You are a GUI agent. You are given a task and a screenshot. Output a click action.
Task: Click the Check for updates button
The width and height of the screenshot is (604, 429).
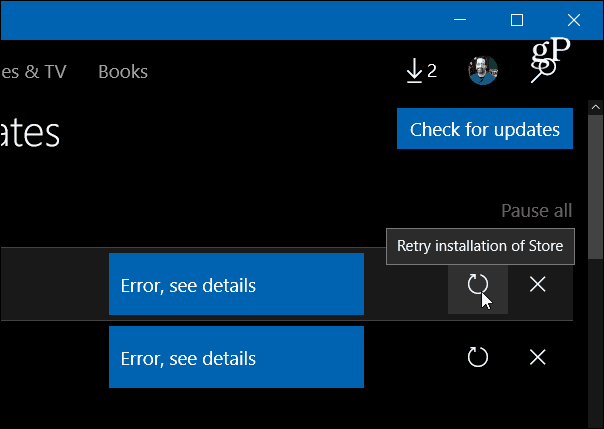click(485, 129)
